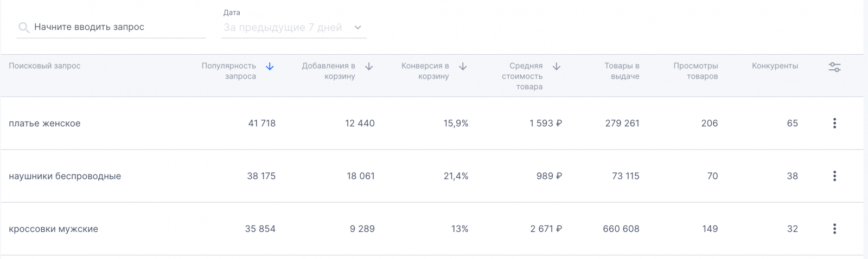The height and width of the screenshot is (259, 868).
Task: Sort by average product price arrow
Action: 556,67
